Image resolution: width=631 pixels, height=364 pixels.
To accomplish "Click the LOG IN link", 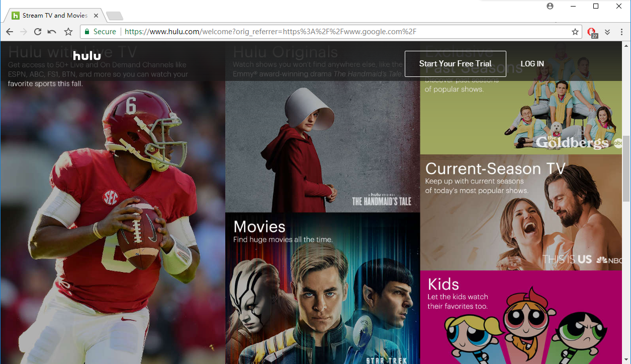I will point(532,64).
